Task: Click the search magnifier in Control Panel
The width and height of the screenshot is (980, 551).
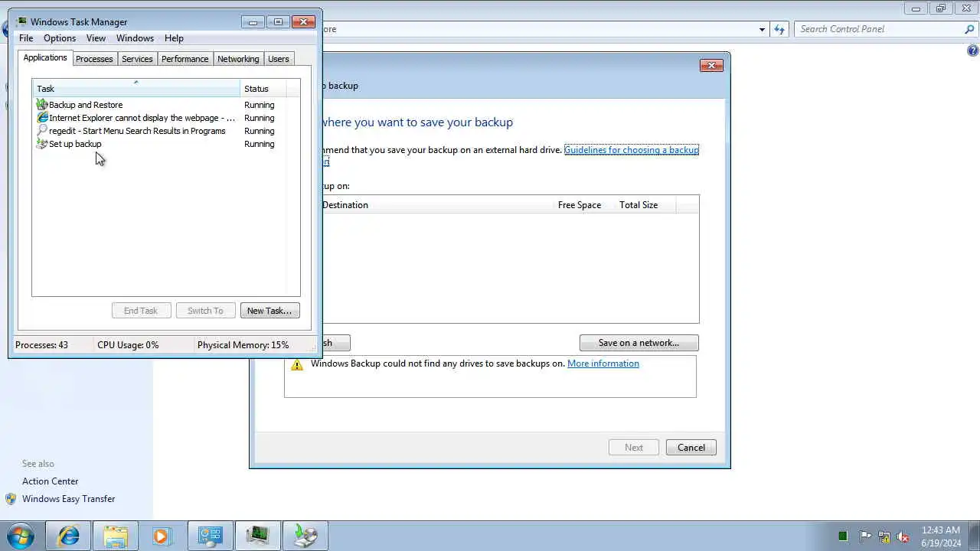Action: click(969, 29)
